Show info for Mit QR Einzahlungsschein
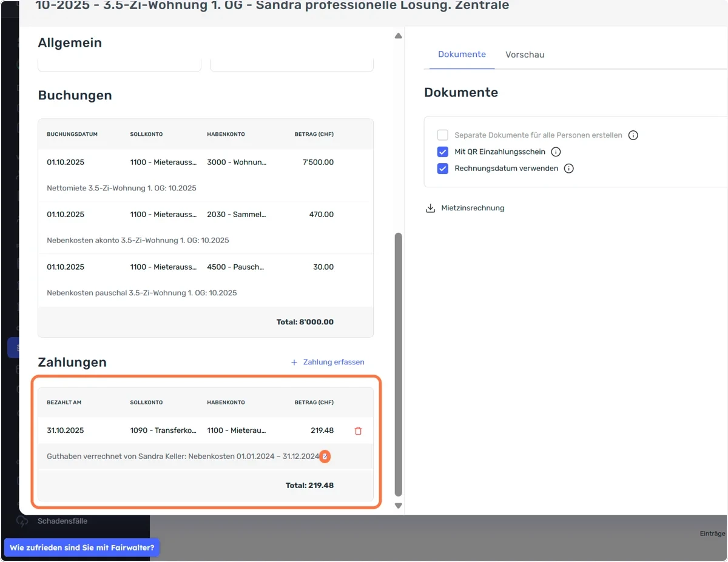The width and height of the screenshot is (728, 562). (556, 152)
